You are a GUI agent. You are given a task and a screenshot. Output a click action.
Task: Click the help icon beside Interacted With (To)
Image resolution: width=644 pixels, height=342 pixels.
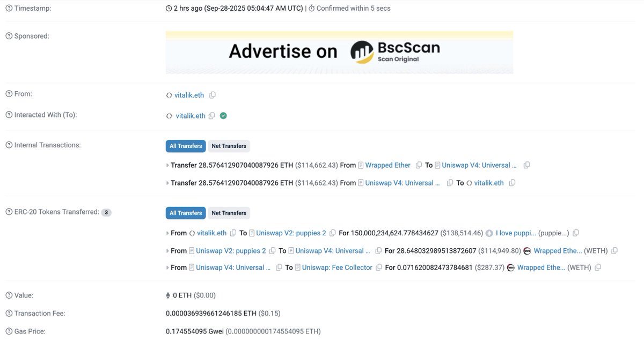(x=9, y=115)
